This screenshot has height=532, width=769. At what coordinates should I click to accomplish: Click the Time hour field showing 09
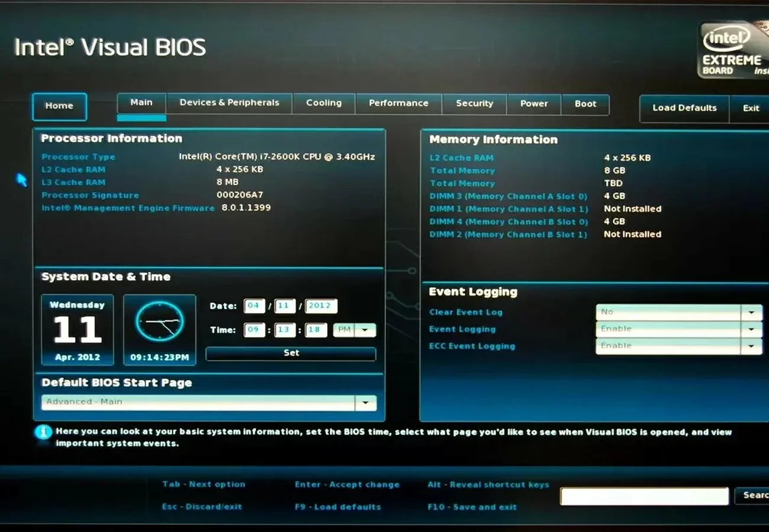tap(254, 330)
